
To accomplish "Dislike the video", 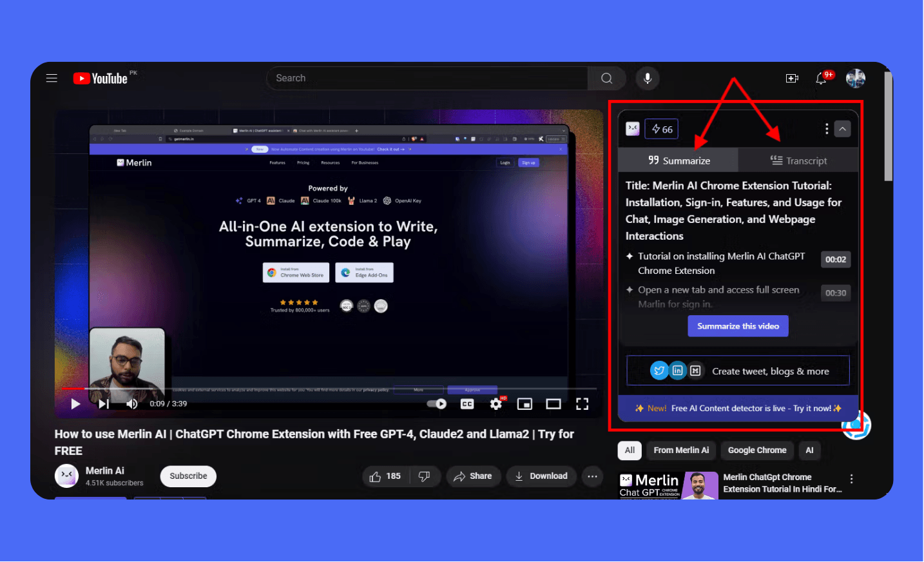I will pos(425,476).
